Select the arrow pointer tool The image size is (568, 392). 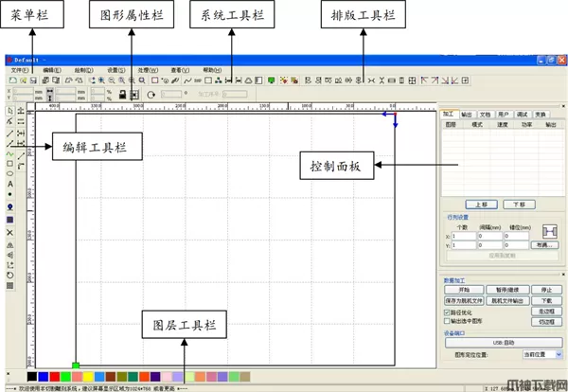coord(9,112)
